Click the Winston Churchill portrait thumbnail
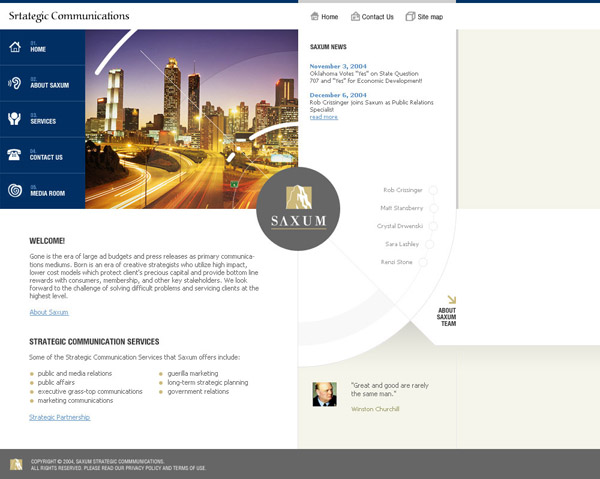 [324, 394]
